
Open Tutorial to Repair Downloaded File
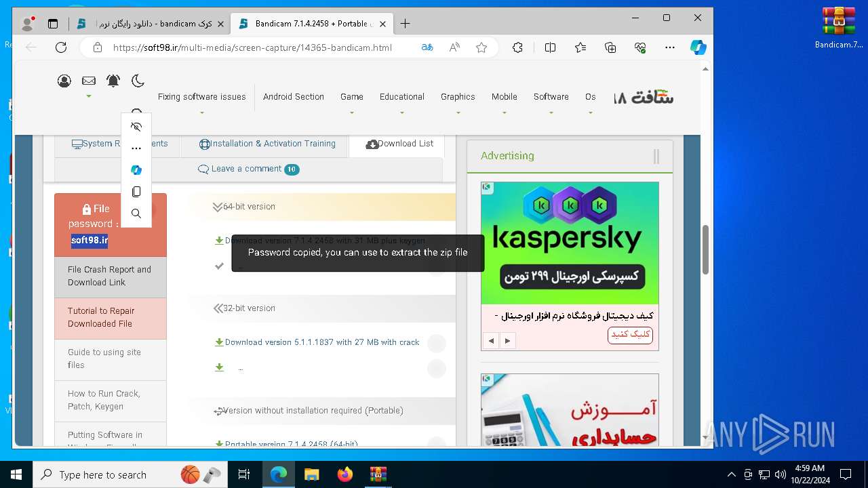[110, 318]
